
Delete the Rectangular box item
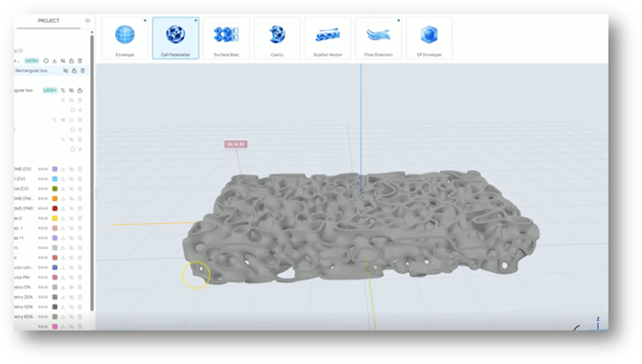(x=82, y=71)
